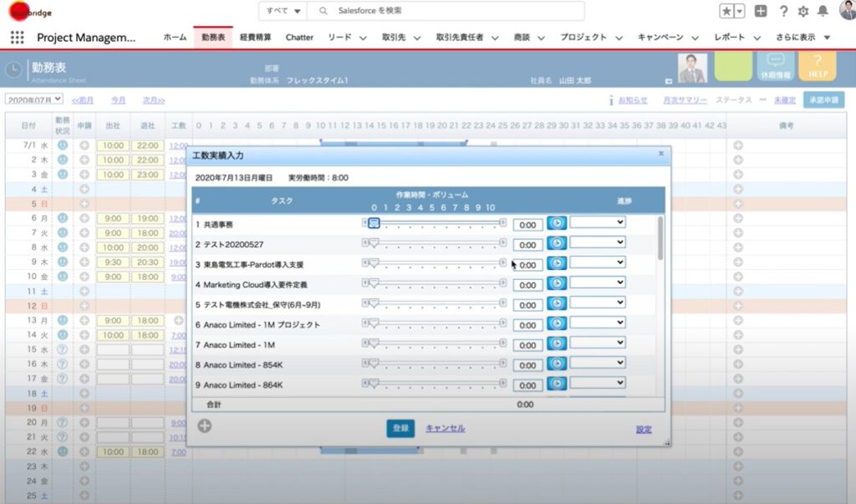The height and width of the screenshot is (504, 856).
Task: Click the favorites star icon
Action: tap(727, 11)
